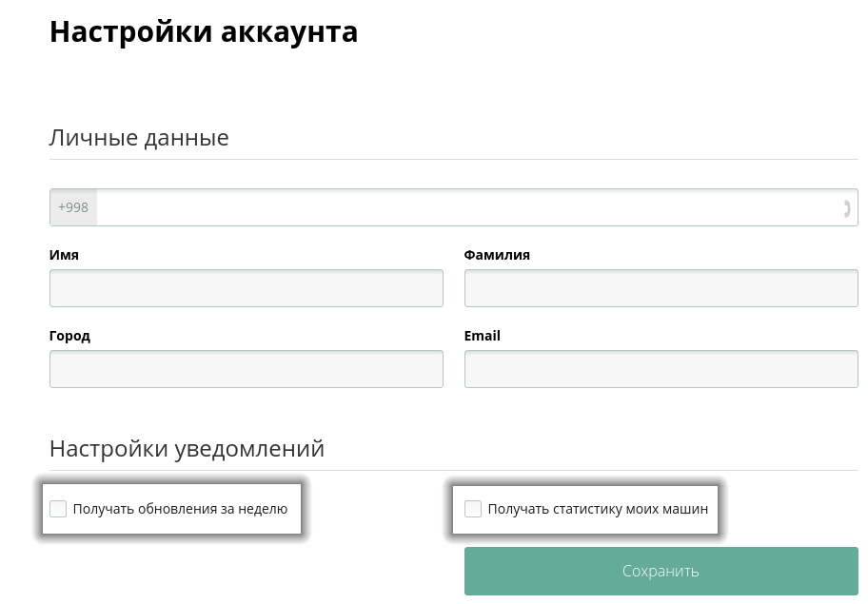Click the Имя field label

coord(64,255)
